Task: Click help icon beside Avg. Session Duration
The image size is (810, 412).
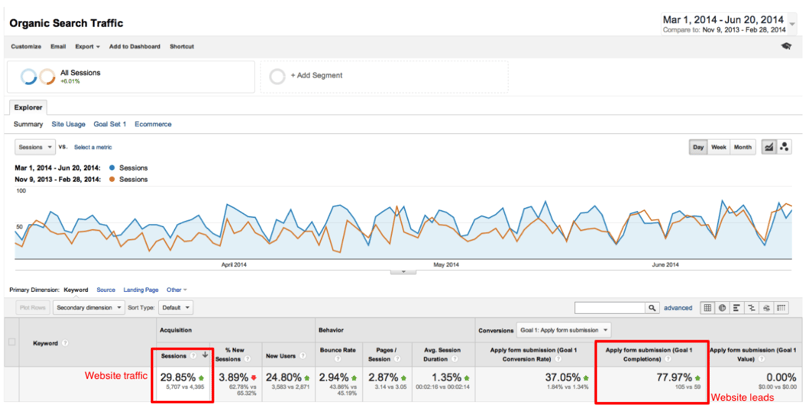Action: pos(455,359)
